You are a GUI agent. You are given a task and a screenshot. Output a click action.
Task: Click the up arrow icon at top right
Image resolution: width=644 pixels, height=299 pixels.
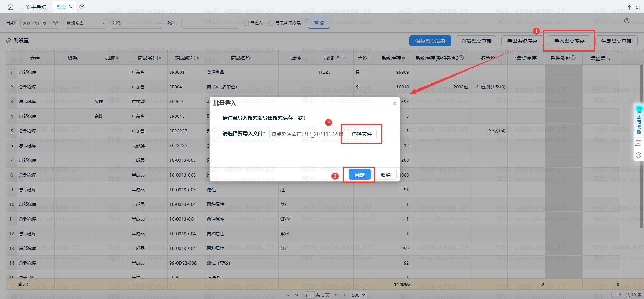(x=630, y=7)
